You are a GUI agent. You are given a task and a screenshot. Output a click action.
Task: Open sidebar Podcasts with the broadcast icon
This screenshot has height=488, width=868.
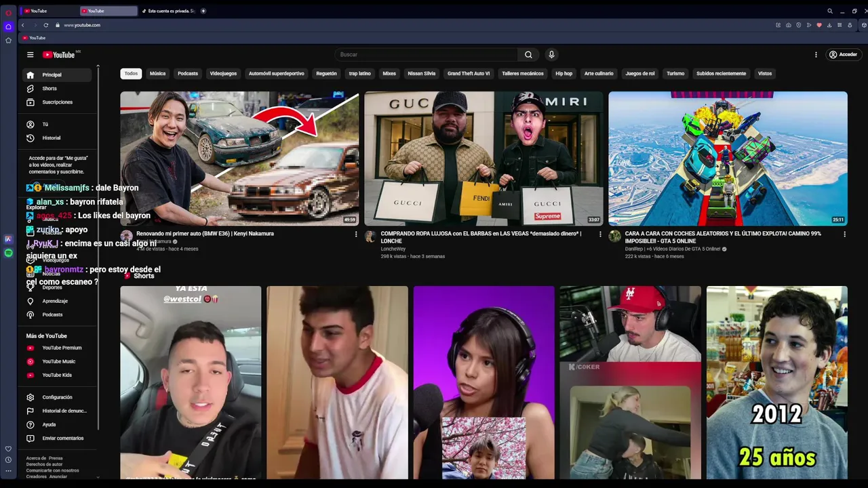pyautogui.click(x=58, y=314)
